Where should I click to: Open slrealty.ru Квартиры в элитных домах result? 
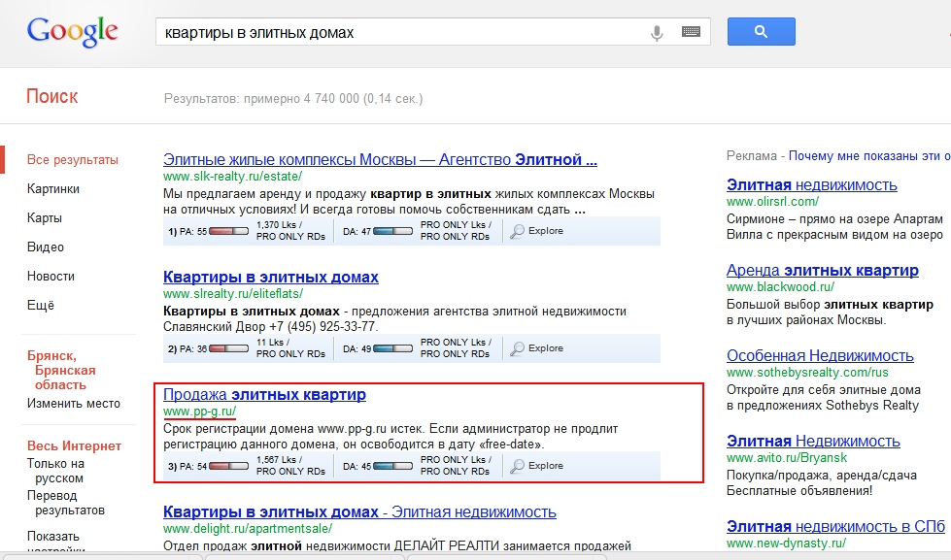(x=270, y=278)
